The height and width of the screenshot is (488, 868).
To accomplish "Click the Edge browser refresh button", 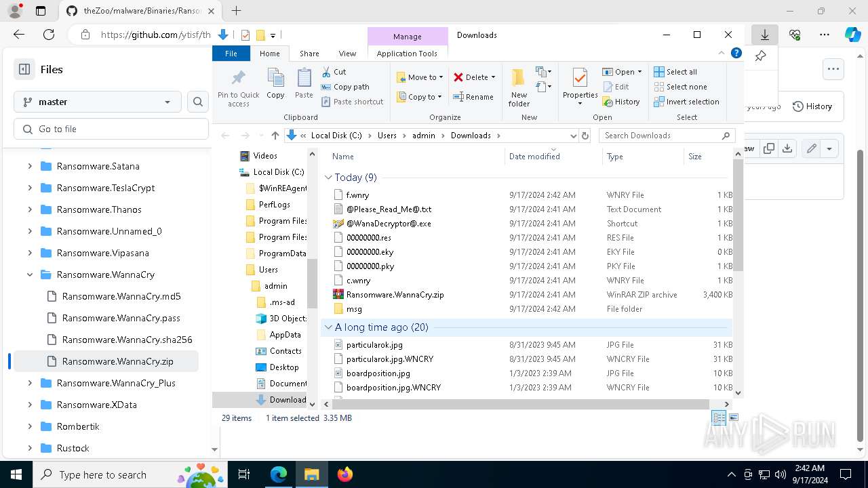I will [49, 35].
